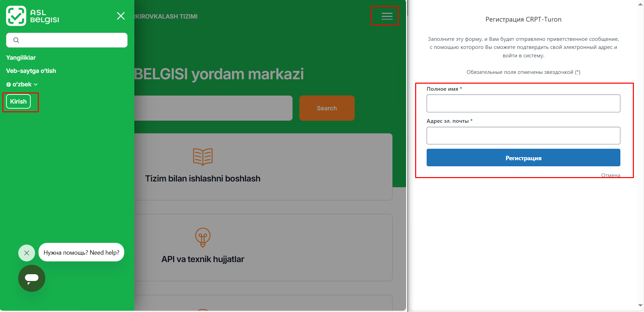Click the Адрес эл. почты field
The width and height of the screenshot is (644, 312).
(x=523, y=136)
